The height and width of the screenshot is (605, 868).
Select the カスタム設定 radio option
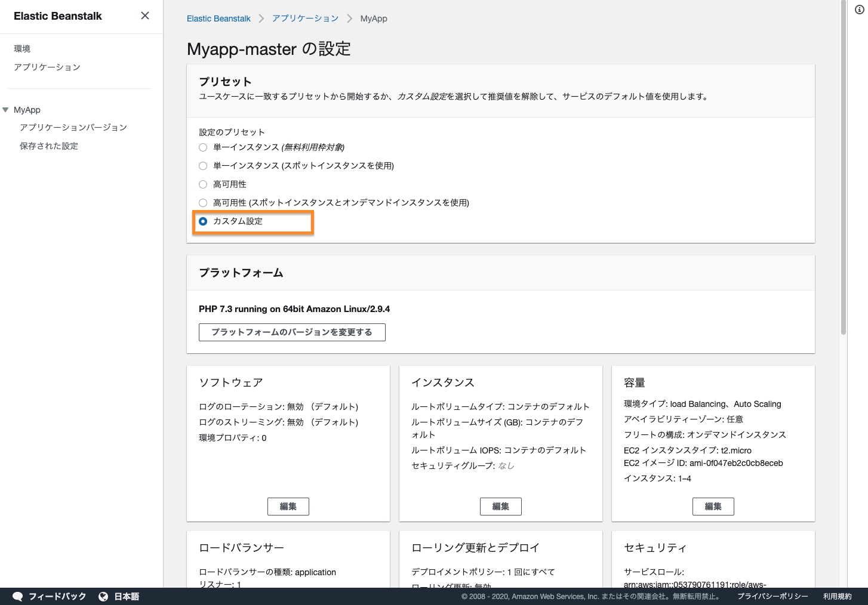(203, 221)
